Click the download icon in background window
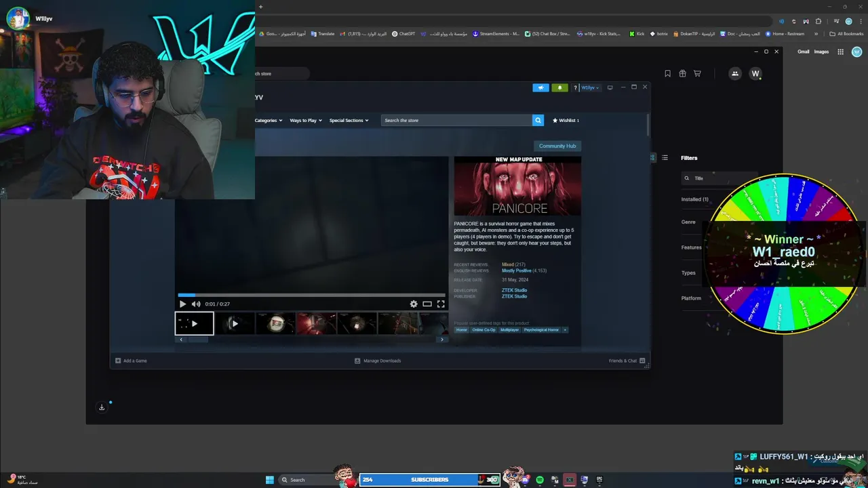The width and height of the screenshot is (868, 488). (x=102, y=407)
